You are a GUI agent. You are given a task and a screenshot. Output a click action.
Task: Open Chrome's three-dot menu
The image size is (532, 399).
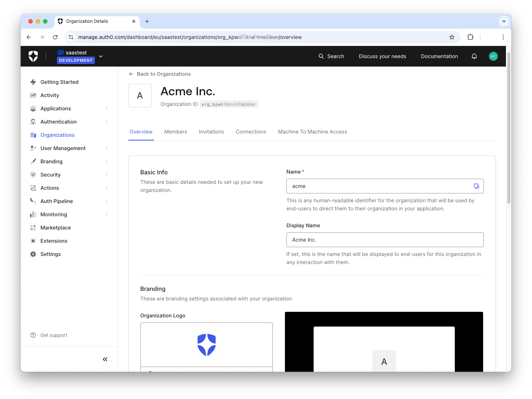503,37
